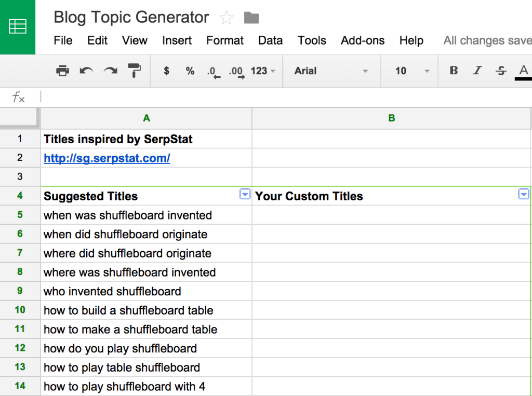Click the document title Blog Topic Generator
Image resolution: width=532 pixels, height=396 pixels.
coord(131,17)
